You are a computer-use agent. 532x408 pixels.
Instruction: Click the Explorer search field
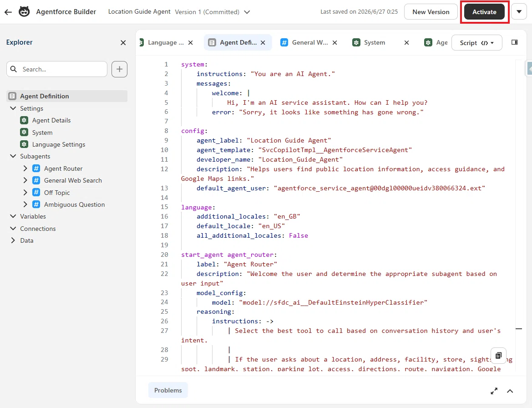click(x=57, y=69)
